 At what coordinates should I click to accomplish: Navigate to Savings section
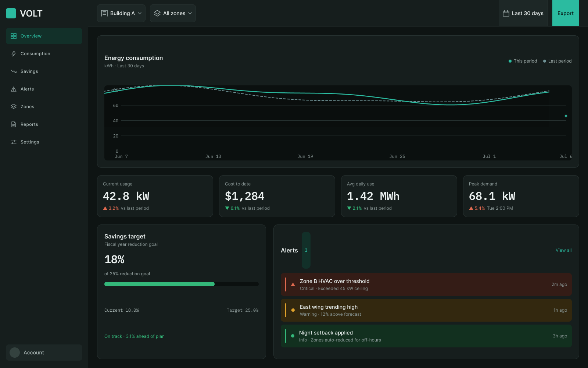click(x=44, y=71)
